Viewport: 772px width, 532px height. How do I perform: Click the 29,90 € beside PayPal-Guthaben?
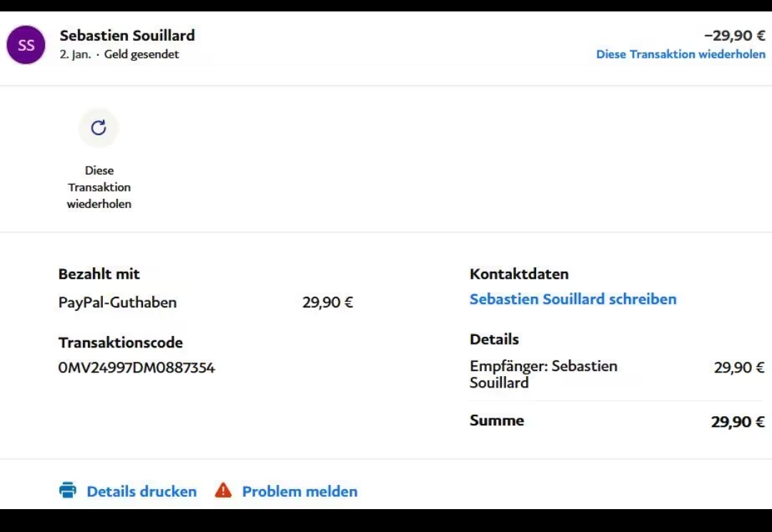pyautogui.click(x=327, y=302)
